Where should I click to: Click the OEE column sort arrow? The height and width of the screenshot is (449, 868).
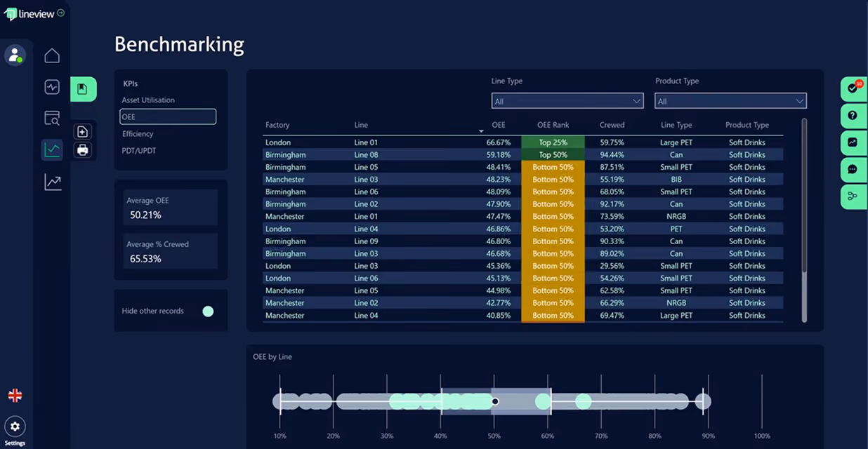481,131
